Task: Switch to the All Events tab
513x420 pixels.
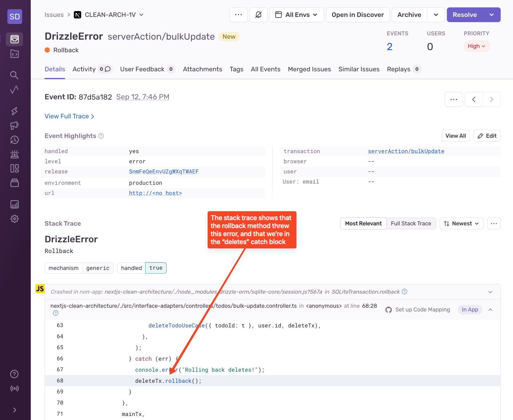Action: click(266, 69)
